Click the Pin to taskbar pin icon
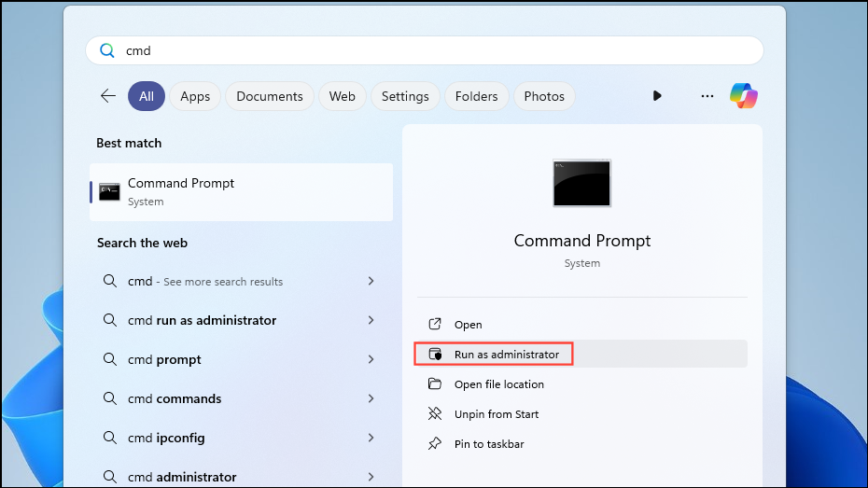Screen dimensions: 868x488 tap(435, 444)
